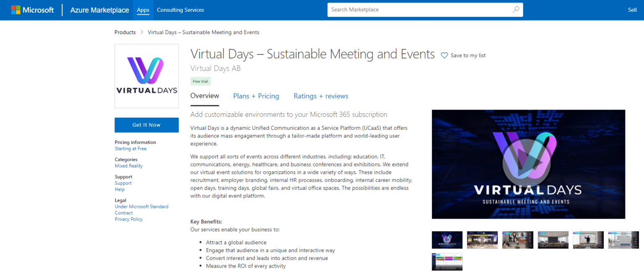Viewport: 644px width, 278px height.
Task: Open the Azure Marketplace home link
Action: point(99,10)
